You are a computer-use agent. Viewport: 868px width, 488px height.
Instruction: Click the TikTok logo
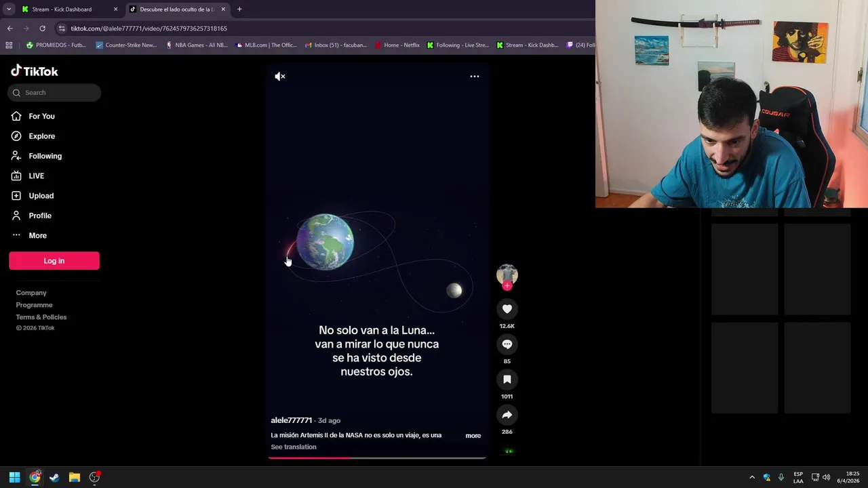[x=35, y=71]
